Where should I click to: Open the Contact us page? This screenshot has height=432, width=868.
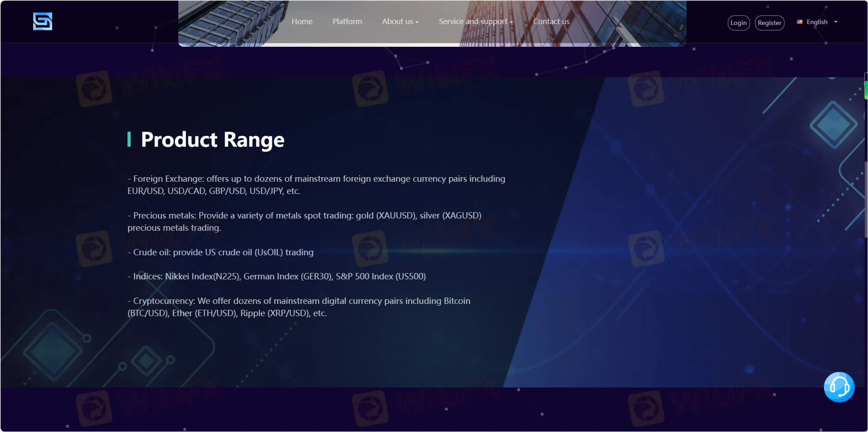point(551,21)
